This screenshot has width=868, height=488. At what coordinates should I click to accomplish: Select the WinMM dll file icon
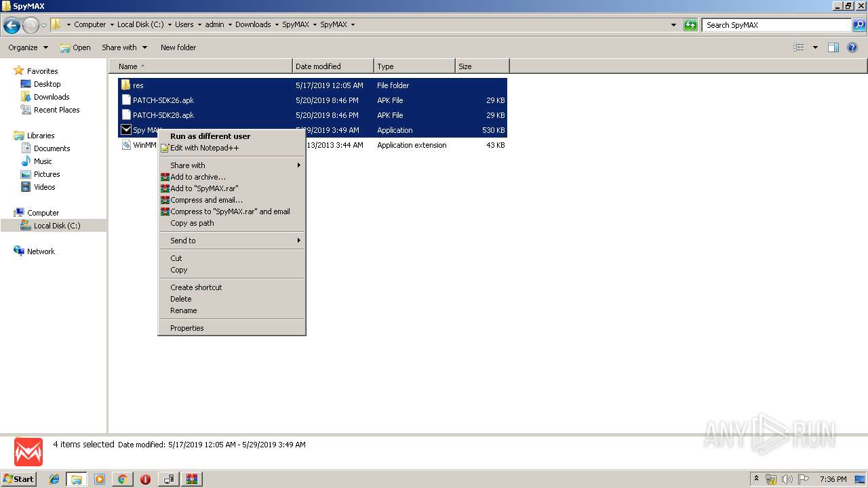[x=125, y=145]
